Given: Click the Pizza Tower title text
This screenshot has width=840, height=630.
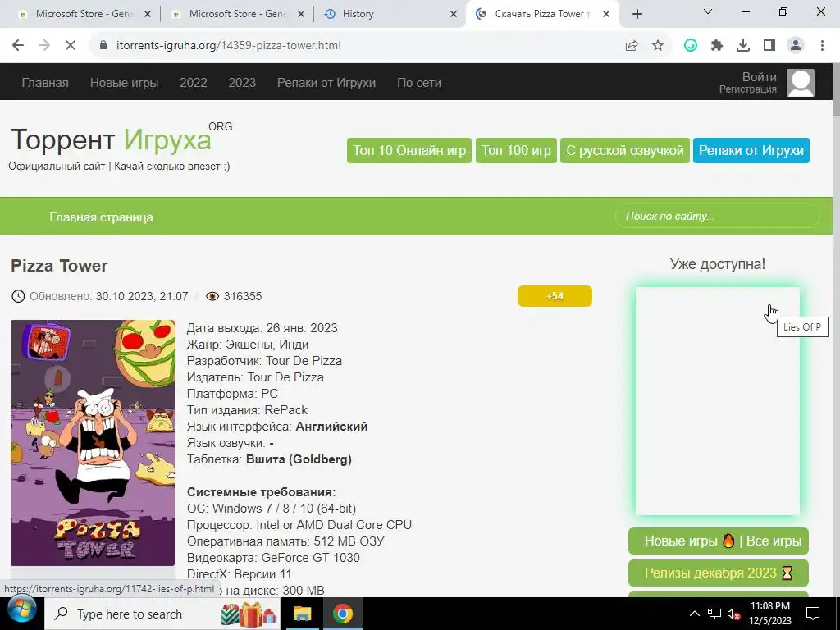Looking at the screenshot, I should click(59, 266).
